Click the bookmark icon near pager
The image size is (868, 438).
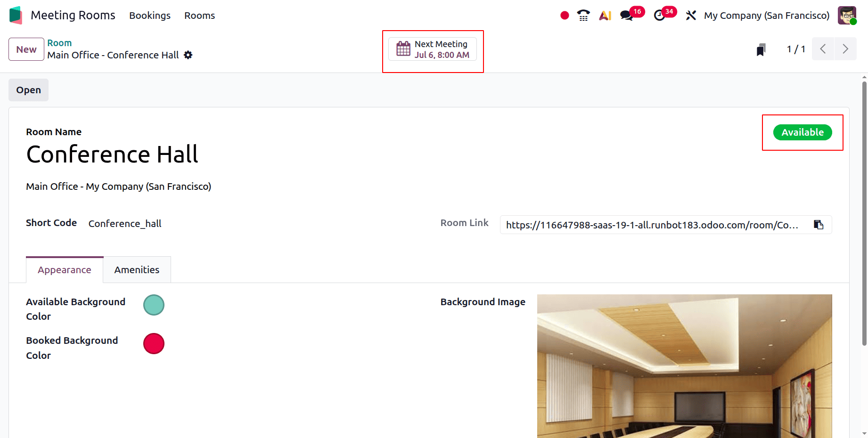point(761,49)
